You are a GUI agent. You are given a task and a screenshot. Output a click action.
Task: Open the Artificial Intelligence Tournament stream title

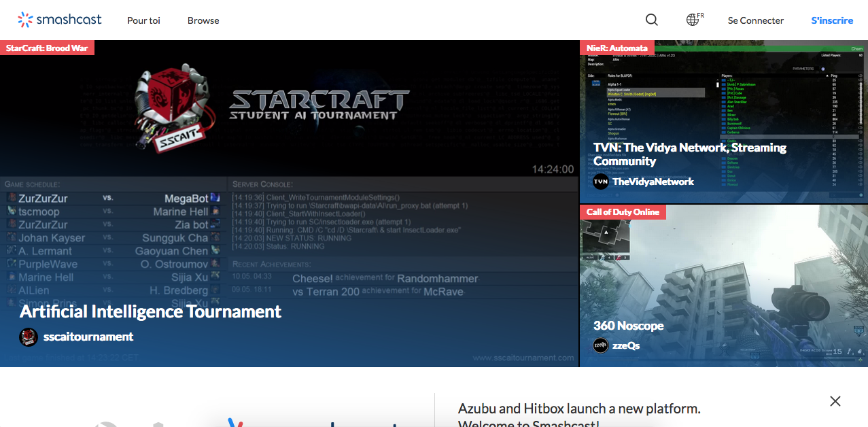(150, 311)
